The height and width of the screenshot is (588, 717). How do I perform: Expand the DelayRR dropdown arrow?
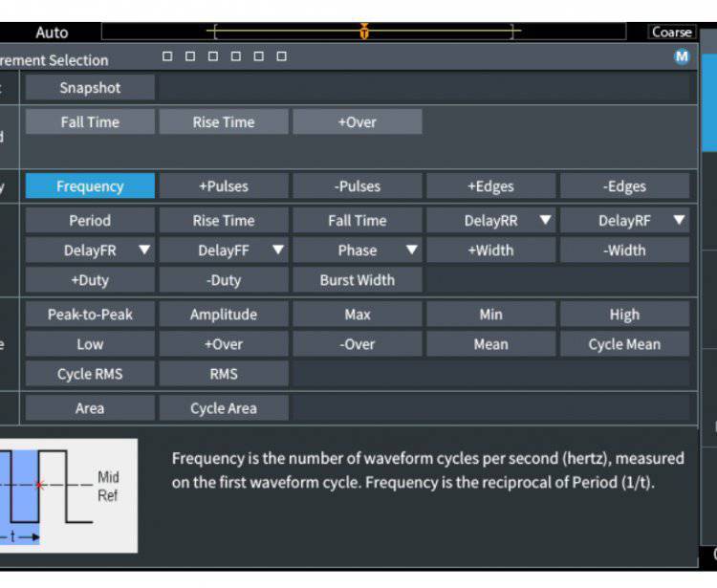coord(545,220)
